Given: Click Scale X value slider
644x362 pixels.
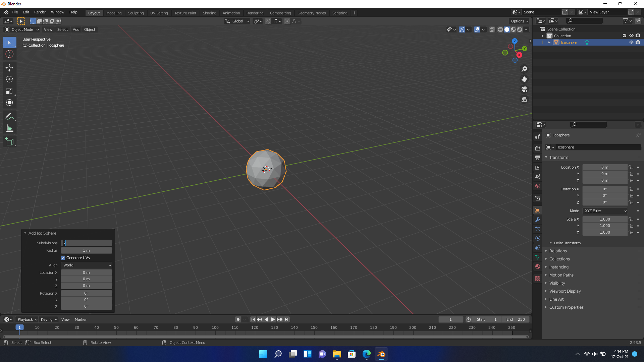Looking at the screenshot, I should point(605,219).
